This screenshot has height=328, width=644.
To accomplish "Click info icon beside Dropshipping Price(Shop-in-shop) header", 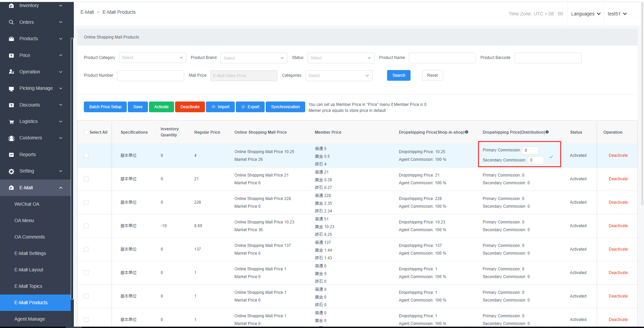I will [467, 132].
